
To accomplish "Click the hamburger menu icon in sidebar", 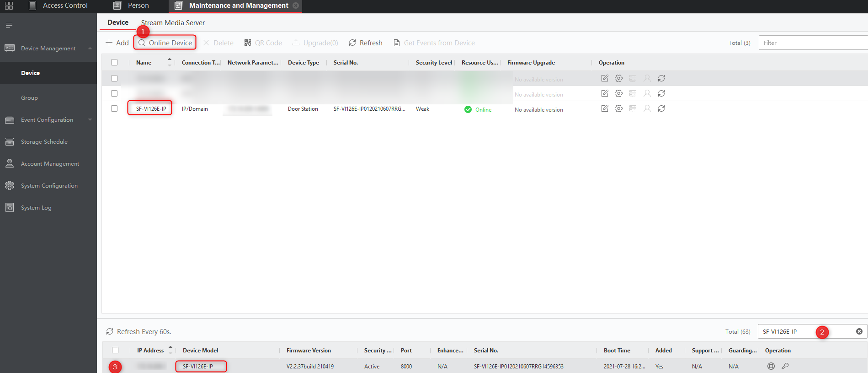I will pyautogui.click(x=9, y=26).
